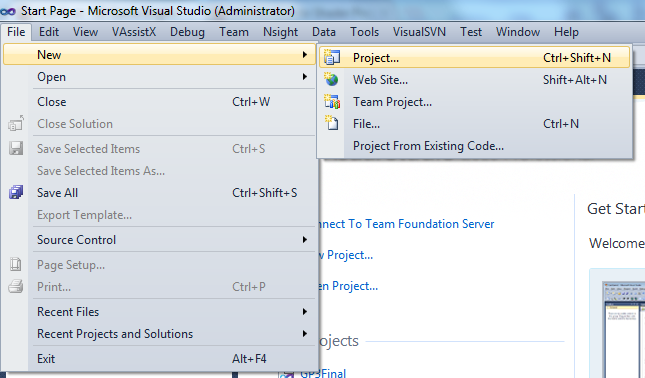Click the Welcome tab text
Screen dimensions: 645x378
617,243
